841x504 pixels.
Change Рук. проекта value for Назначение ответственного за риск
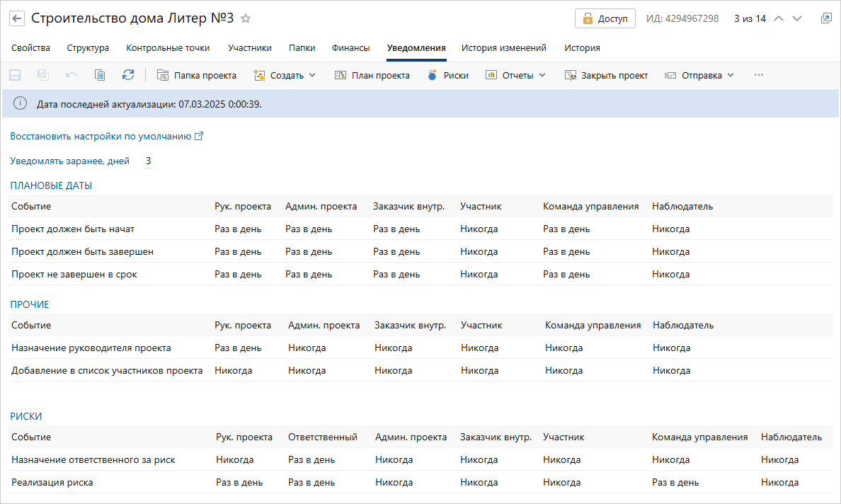234,459
